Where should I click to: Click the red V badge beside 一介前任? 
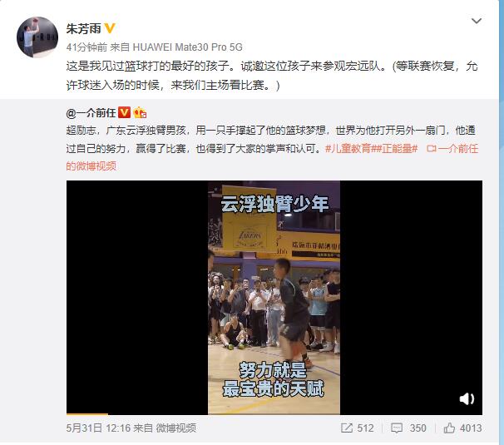pos(125,112)
